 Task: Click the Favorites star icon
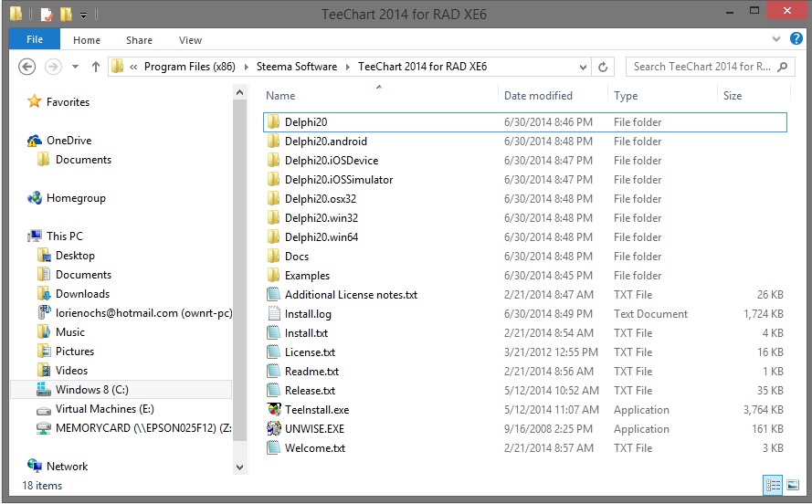point(34,101)
